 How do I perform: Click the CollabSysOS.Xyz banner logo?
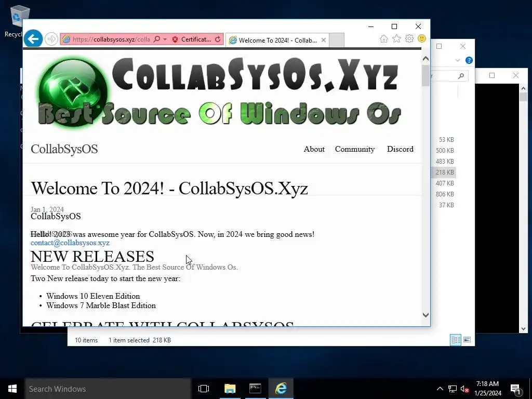[219, 92]
